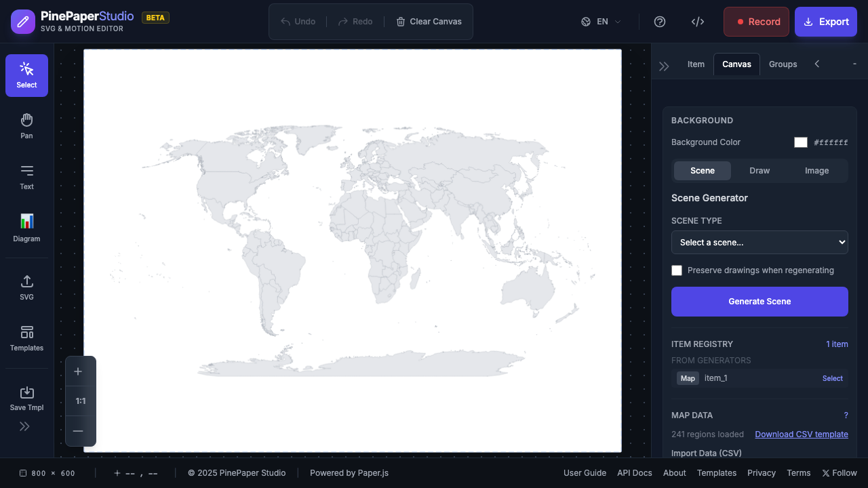Screen dimensions: 868x488
Task: Open the Download CSV template link
Action: coord(802,434)
